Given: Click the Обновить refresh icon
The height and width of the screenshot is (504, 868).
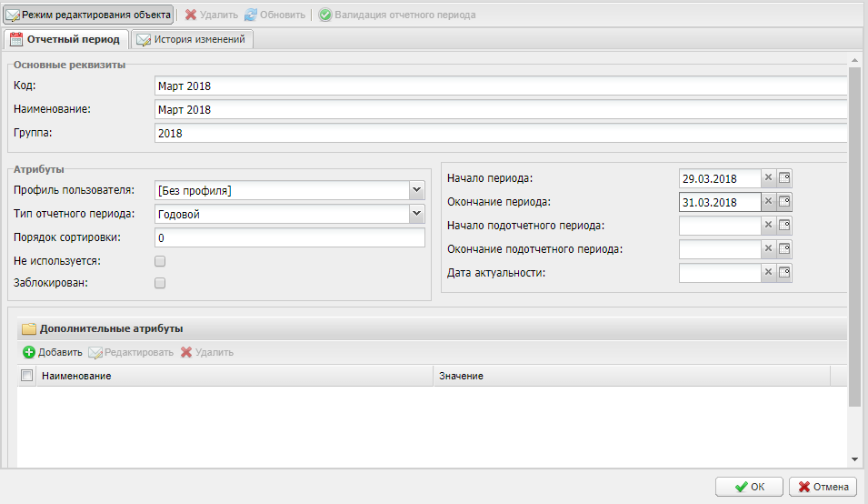Looking at the screenshot, I should pyautogui.click(x=251, y=15).
